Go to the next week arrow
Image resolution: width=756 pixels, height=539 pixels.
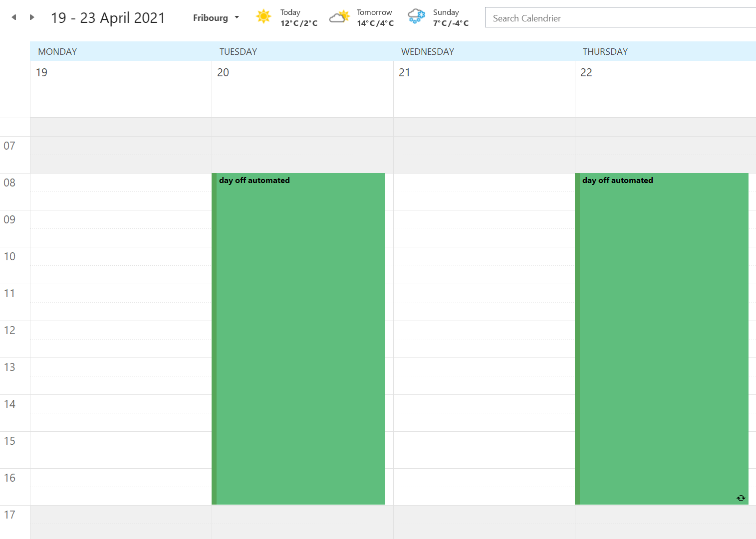pos(32,17)
